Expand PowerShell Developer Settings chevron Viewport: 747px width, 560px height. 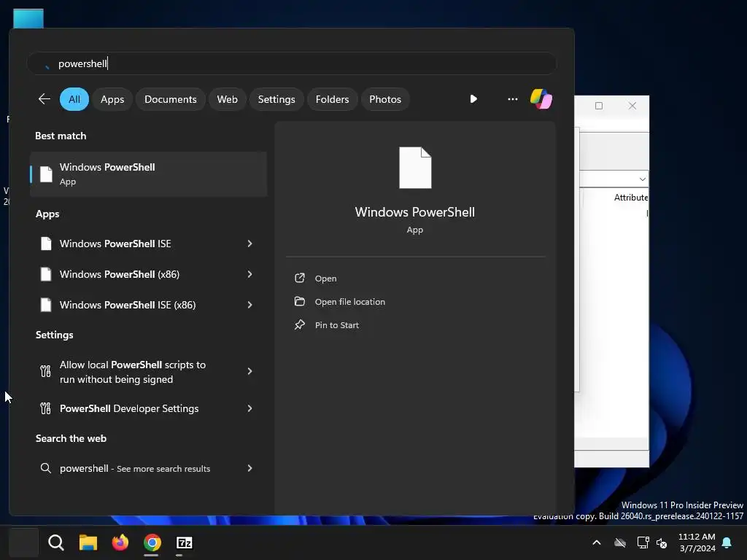(249, 408)
